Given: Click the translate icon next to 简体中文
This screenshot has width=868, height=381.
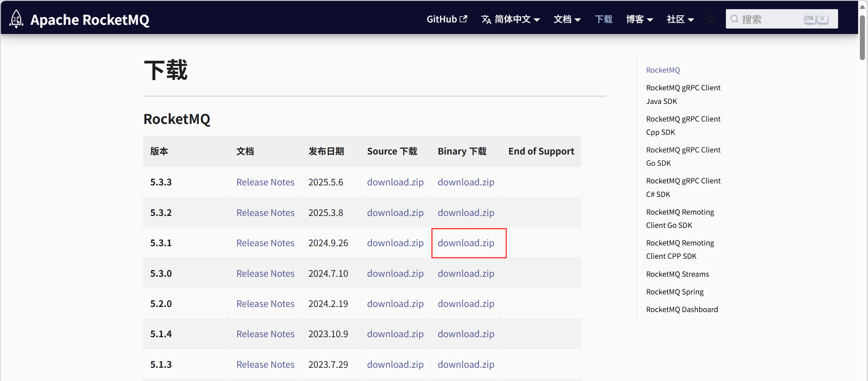Looking at the screenshot, I should 486,19.
